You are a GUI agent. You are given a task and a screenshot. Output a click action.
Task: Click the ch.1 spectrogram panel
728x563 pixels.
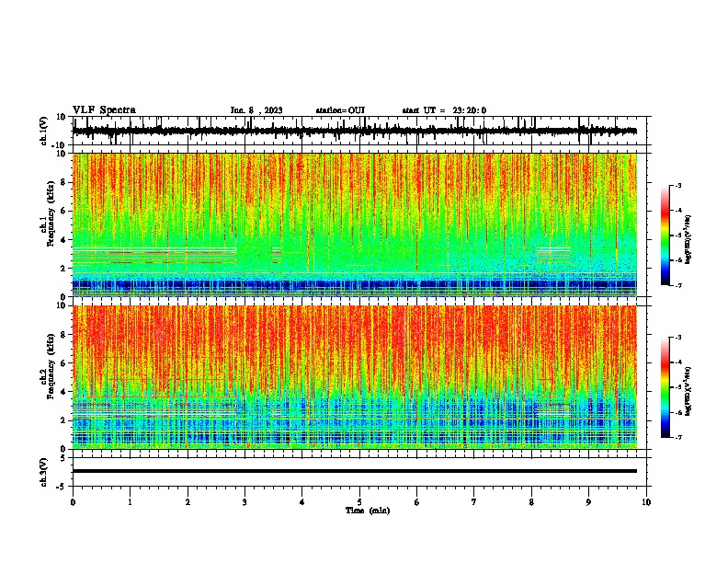(355, 224)
